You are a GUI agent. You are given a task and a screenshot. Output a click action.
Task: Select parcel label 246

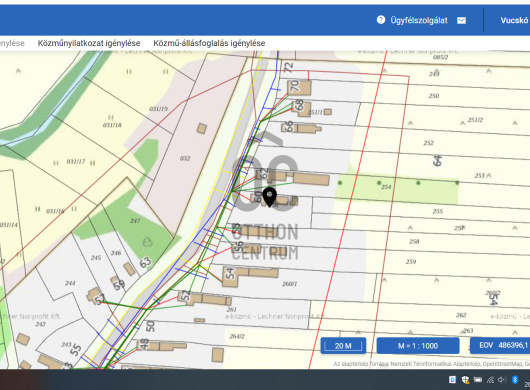[116, 253]
